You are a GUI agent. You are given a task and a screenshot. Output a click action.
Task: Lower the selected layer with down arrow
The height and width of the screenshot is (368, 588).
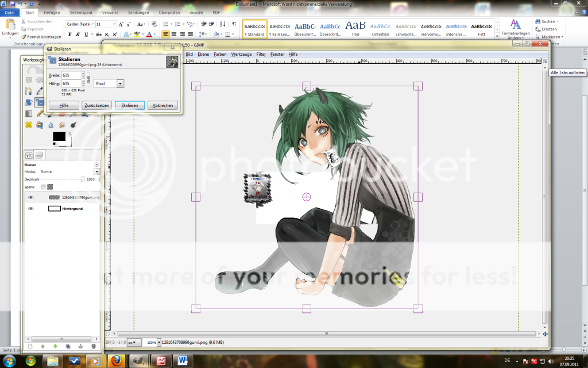pos(56,346)
